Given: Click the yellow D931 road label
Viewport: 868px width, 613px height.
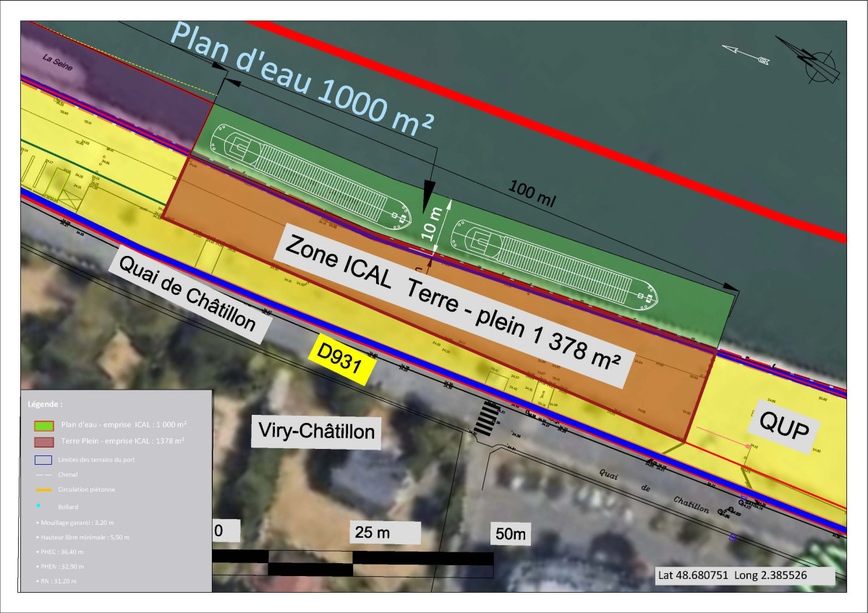Looking at the screenshot, I should tap(344, 359).
